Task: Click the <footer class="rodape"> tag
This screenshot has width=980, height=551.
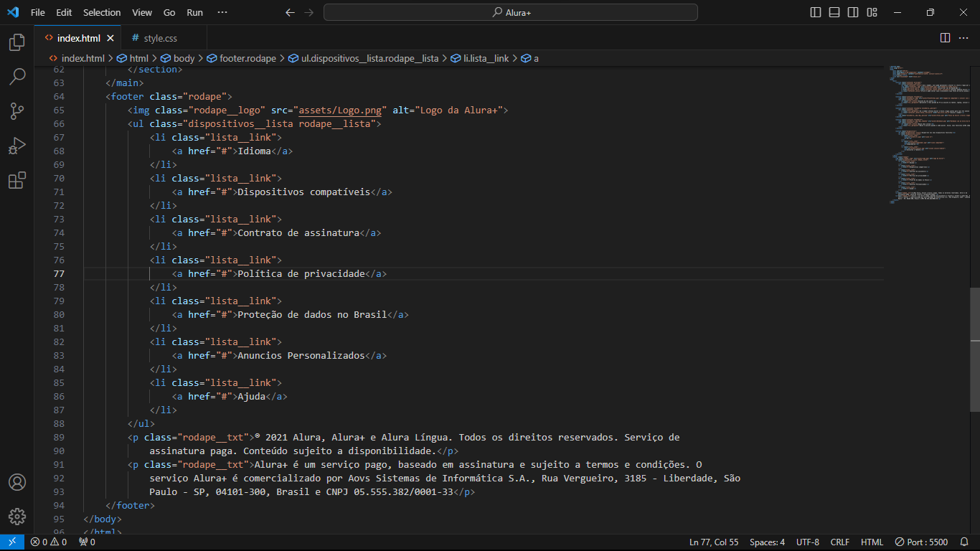Action: (x=169, y=96)
